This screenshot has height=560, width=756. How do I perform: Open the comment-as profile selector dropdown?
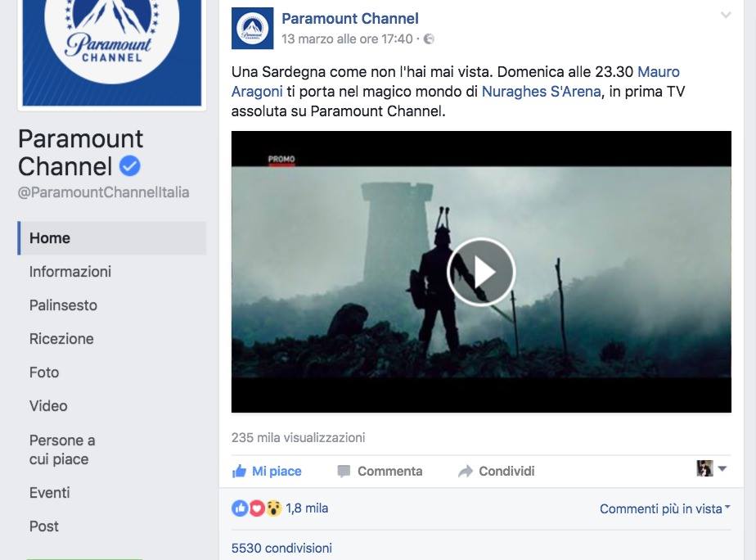pyautogui.click(x=712, y=468)
